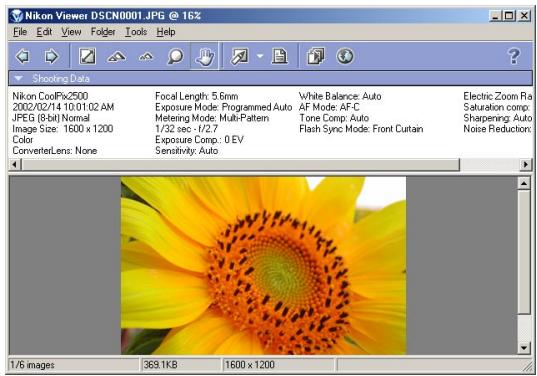Click 'ConverterLens: None' text

tap(55, 151)
